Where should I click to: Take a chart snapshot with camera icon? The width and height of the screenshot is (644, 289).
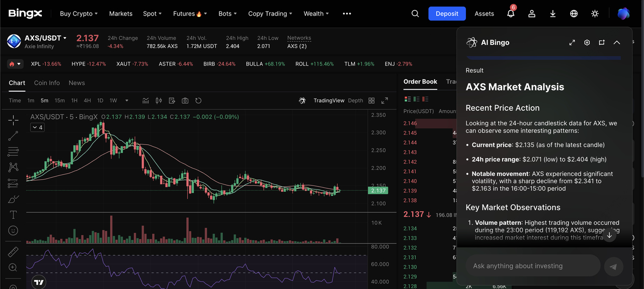coord(185,101)
